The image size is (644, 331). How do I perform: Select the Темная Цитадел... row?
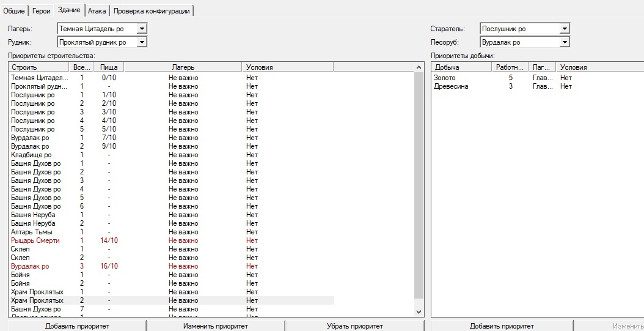point(171,78)
